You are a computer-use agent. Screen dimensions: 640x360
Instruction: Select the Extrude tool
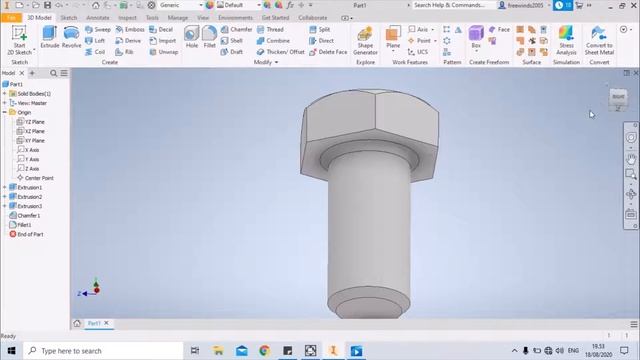(x=50, y=37)
